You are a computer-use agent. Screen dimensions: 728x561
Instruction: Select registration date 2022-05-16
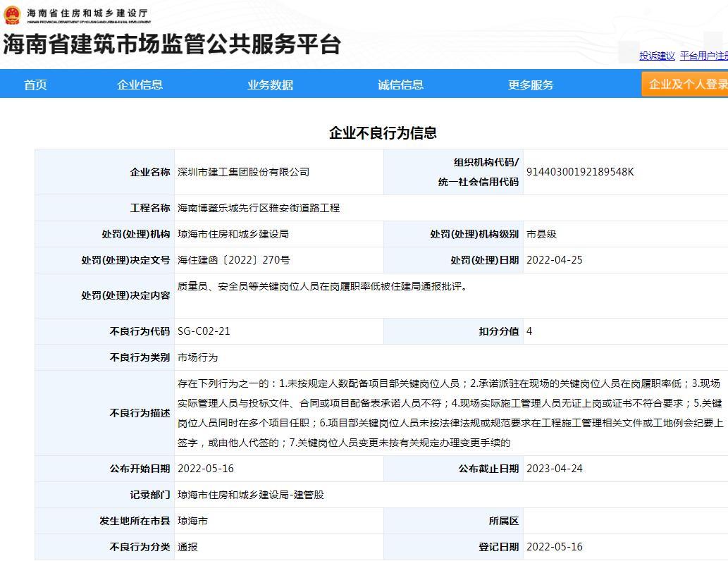coord(555,547)
